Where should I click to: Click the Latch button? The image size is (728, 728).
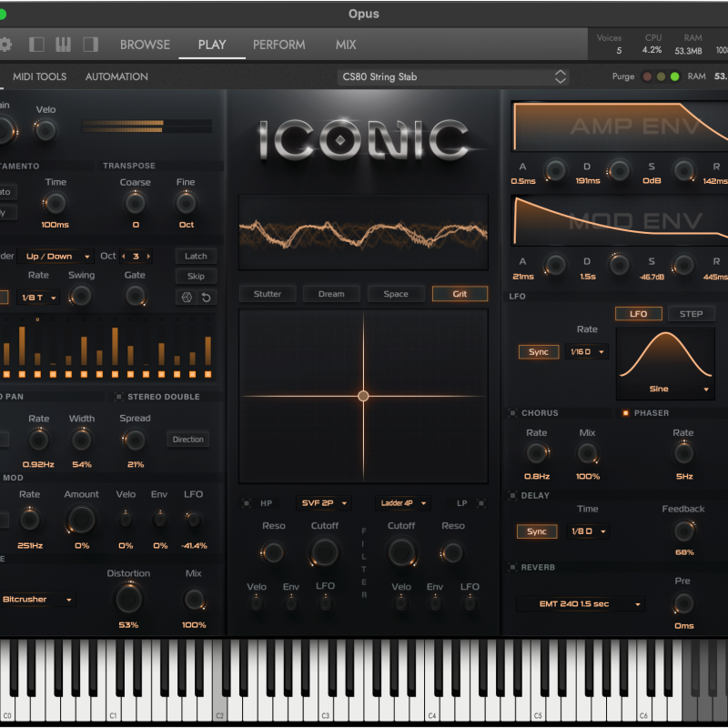[196, 257]
